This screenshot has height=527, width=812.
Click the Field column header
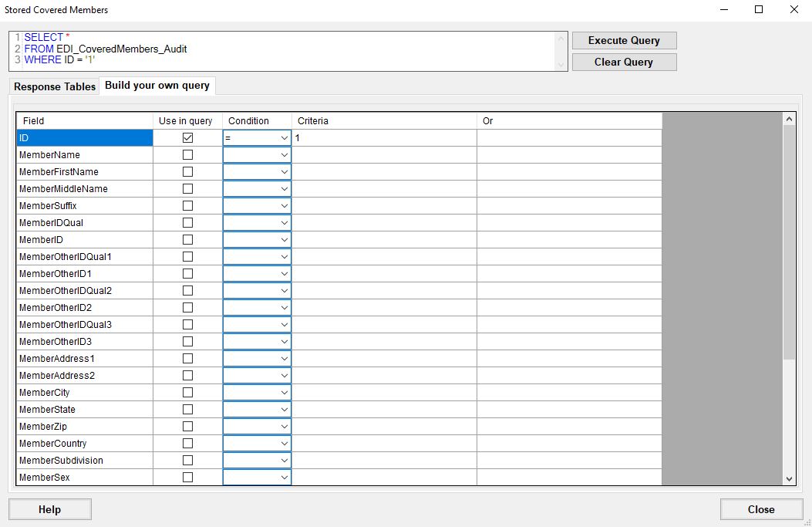click(85, 120)
